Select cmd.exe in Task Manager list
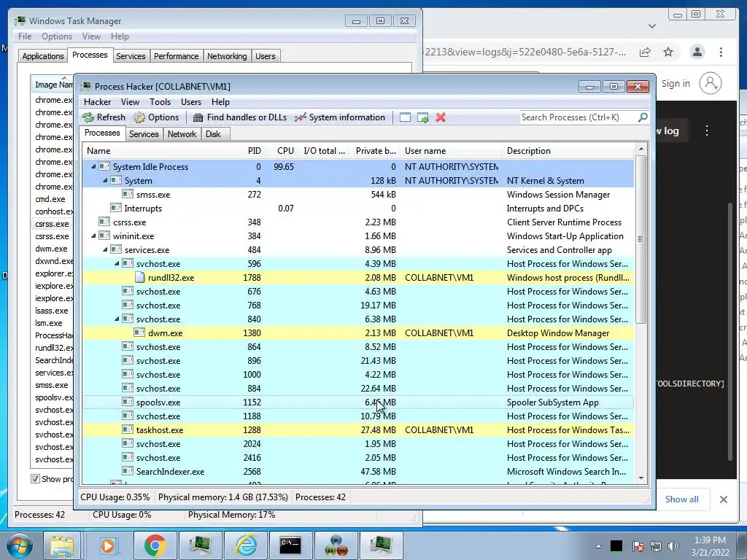The image size is (747, 560). [50, 199]
